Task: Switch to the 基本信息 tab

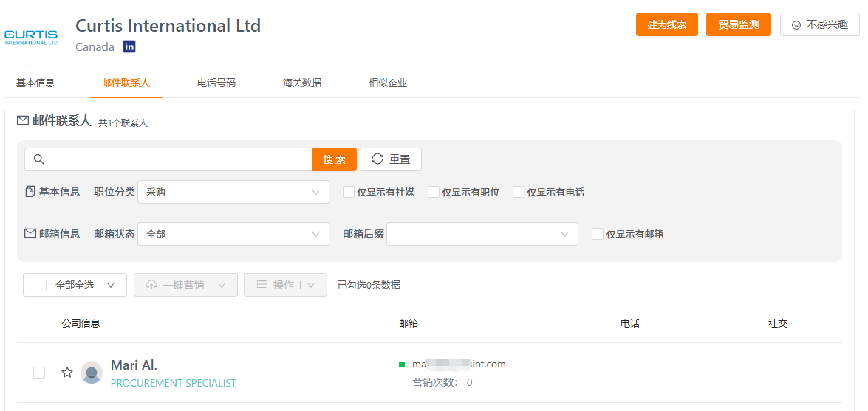Action: (x=35, y=83)
